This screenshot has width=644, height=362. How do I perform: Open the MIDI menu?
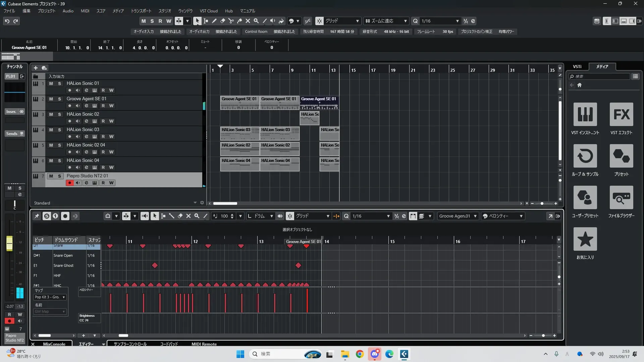(x=85, y=11)
